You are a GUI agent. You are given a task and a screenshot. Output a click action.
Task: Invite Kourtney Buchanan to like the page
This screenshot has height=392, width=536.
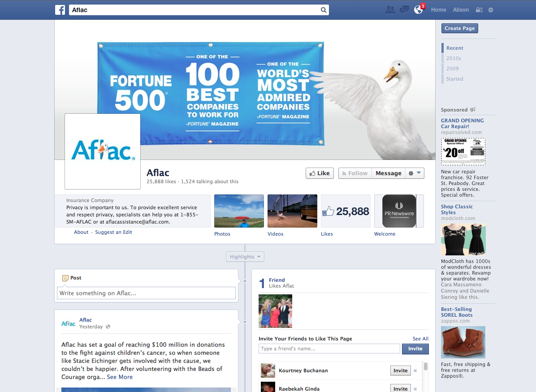click(x=400, y=370)
